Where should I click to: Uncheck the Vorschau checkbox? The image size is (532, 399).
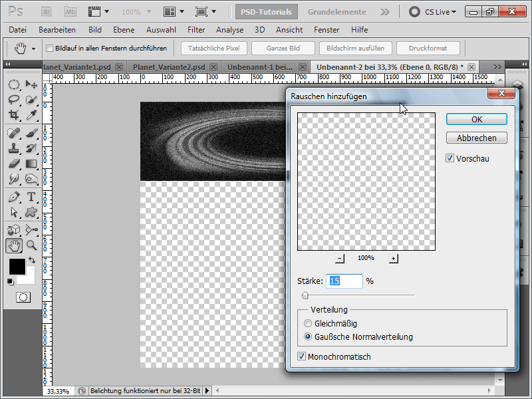coord(450,158)
